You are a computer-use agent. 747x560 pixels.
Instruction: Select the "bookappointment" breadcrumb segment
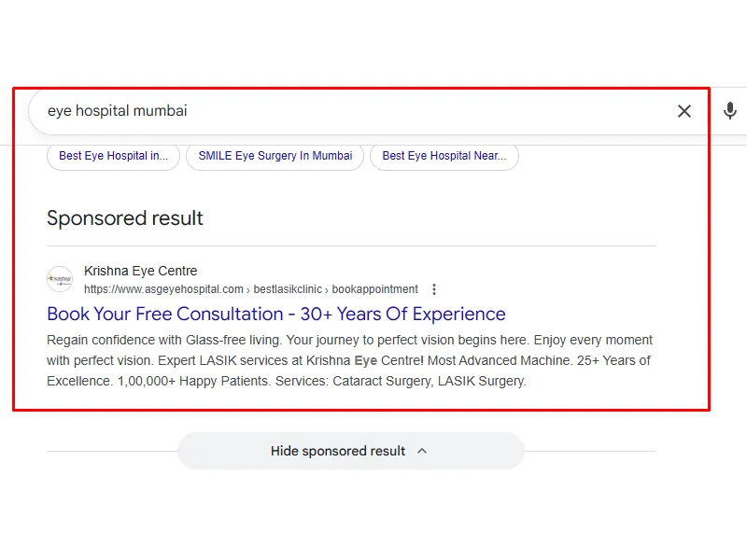374,289
